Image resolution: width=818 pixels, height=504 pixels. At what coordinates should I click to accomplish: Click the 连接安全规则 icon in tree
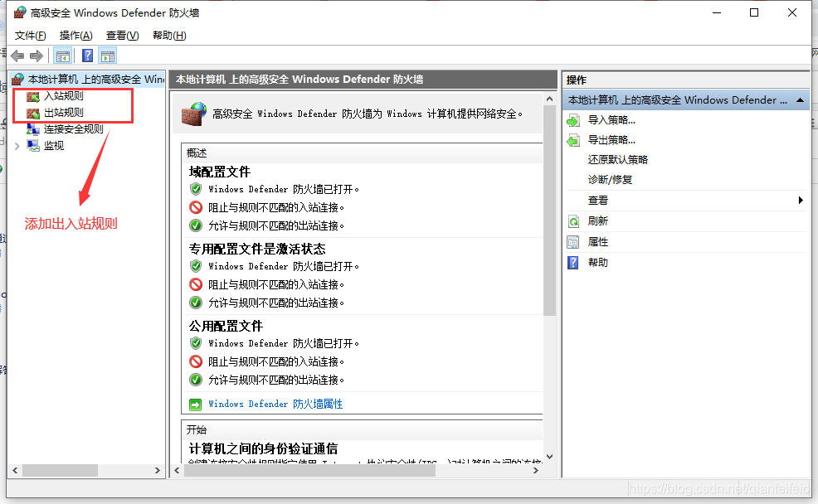33,129
